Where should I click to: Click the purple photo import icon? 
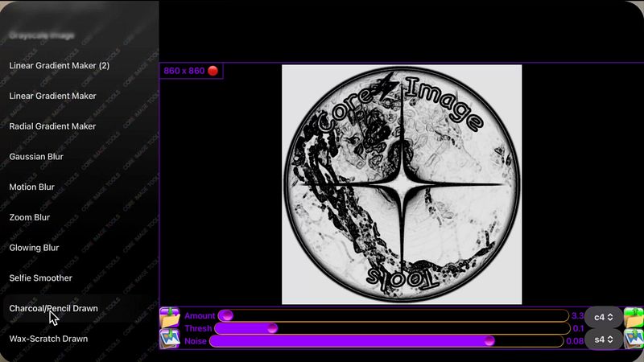[170, 339]
